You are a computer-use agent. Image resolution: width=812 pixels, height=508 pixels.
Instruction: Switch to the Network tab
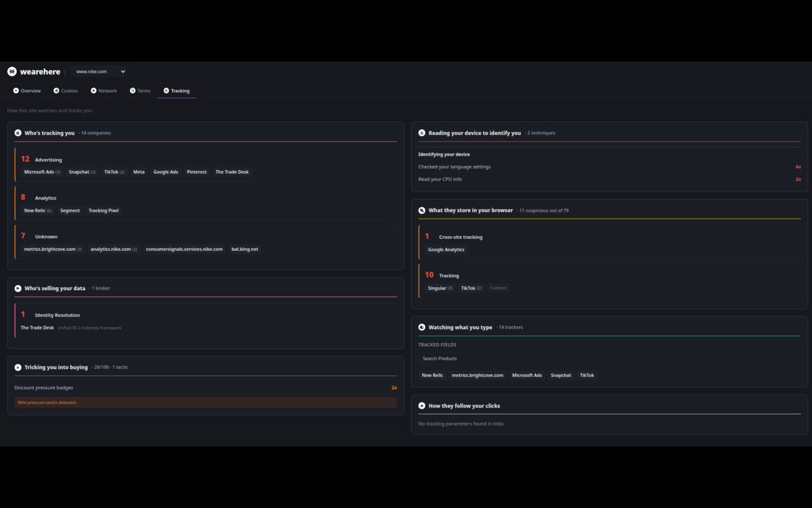[x=104, y=91]
